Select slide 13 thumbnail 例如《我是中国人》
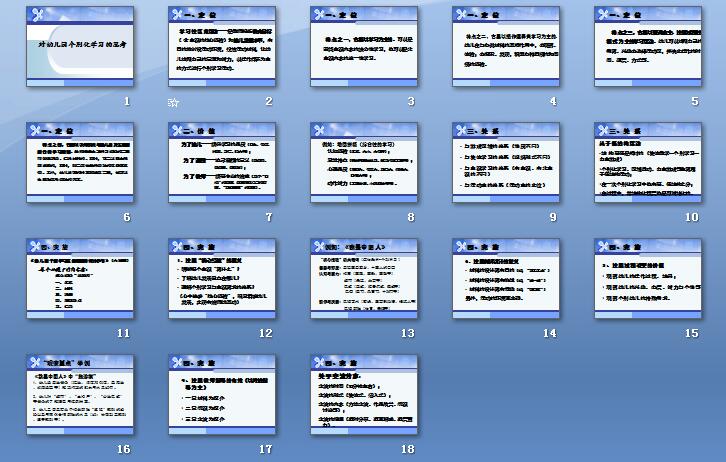Screen dimensions: 726x462 pos(364,279)
